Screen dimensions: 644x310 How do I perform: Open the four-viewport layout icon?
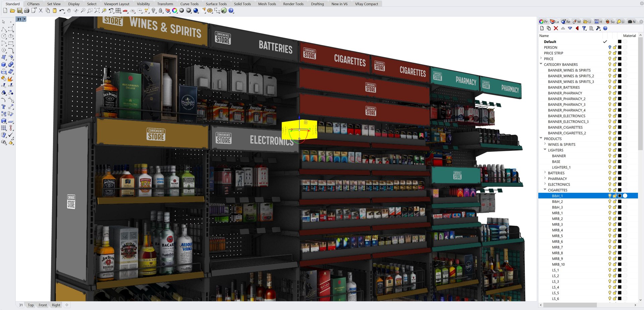(118, 11)
